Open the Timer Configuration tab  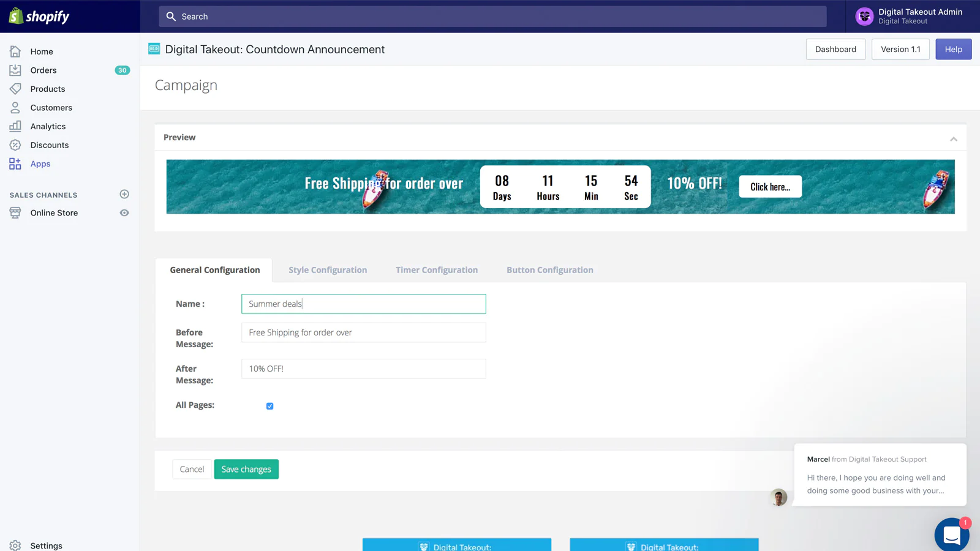pos(437,270)
